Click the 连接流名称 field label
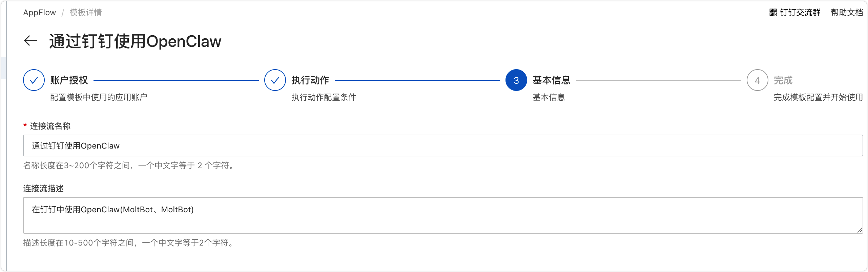The width and height of the screenshot is (868, 272). tap(50, 126)
